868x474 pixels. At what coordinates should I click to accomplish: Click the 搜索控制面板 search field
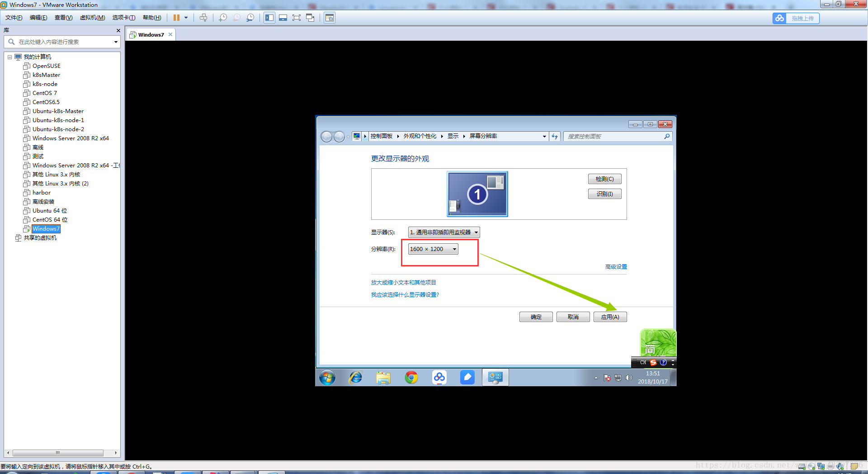pos(617,137)
